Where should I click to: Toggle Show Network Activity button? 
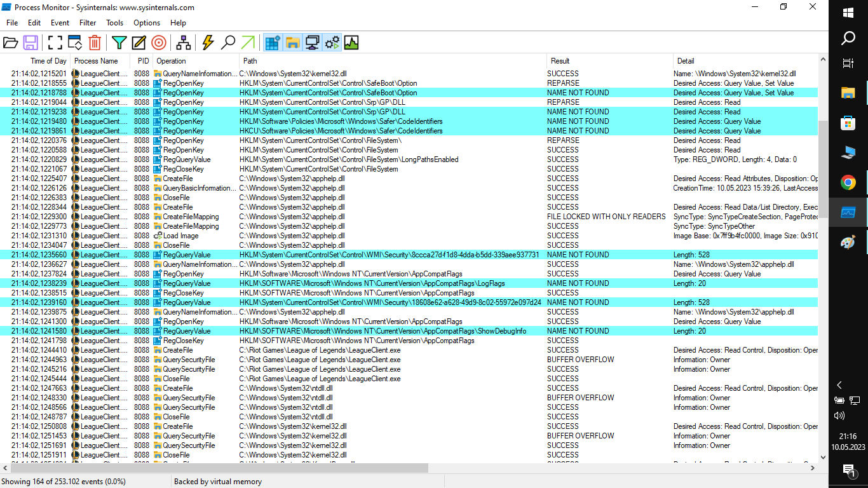(x=312, y=43)
